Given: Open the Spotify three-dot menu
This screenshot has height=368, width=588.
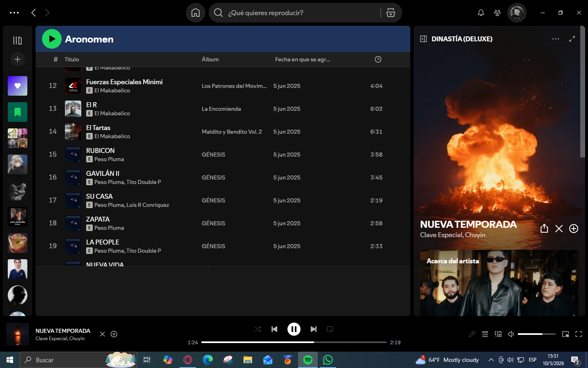Looking at the screenshot, I should coord(14,13).
